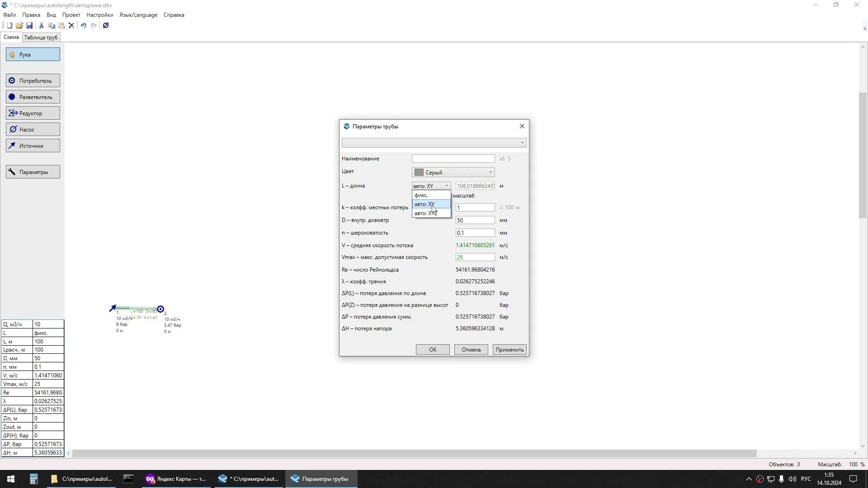Click the scissors cut icon

point(41,26)
